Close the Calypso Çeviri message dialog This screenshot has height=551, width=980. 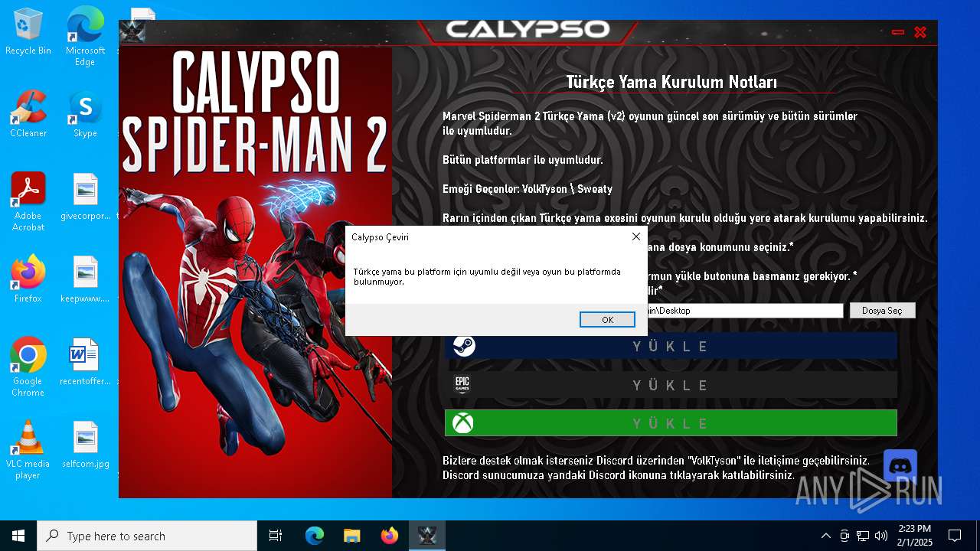click(x=635, y=237)
